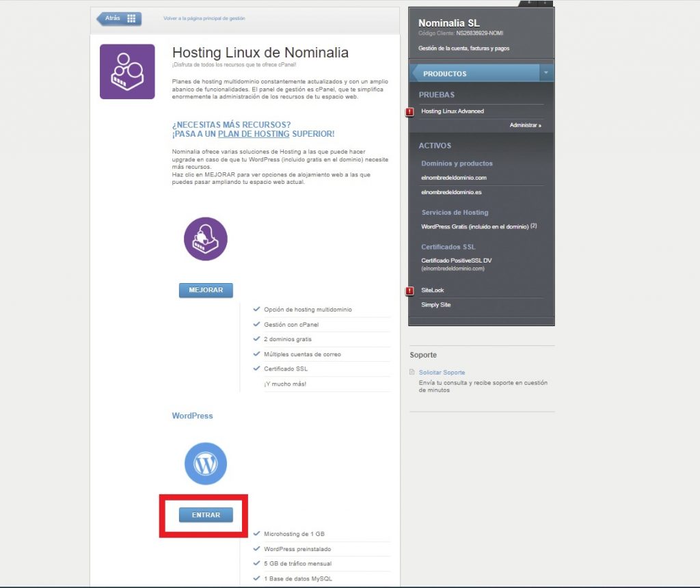Click the PRUEBAS section label
Viewport: 700px width, 588px height.
(437, 94)
